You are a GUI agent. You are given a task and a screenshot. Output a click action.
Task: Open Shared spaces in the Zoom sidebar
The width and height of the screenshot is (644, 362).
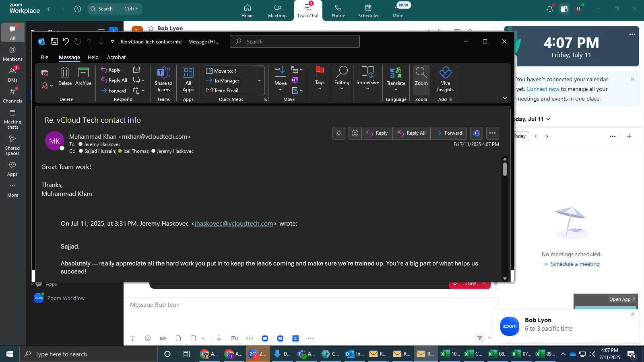coord(12,145)
